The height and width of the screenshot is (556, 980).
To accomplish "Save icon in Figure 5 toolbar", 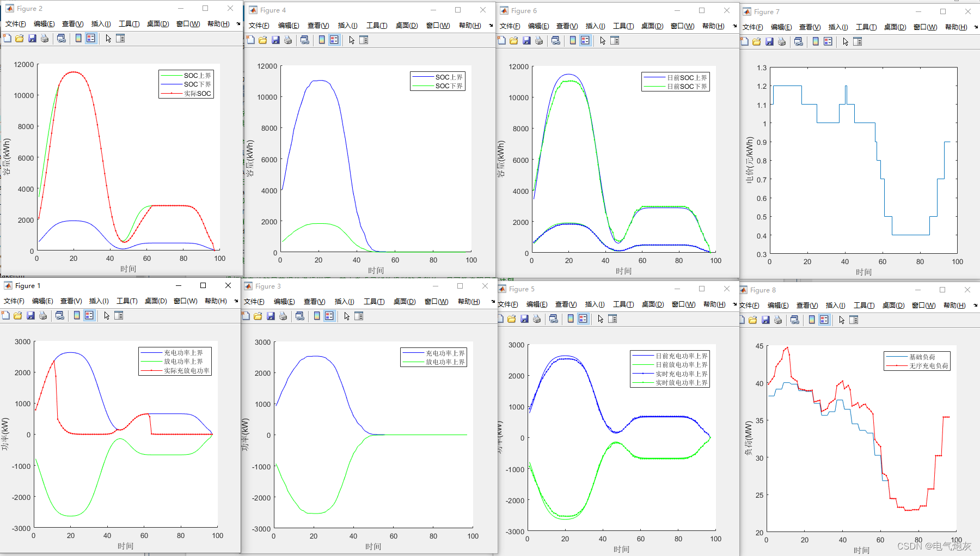I will coord(524,319).
